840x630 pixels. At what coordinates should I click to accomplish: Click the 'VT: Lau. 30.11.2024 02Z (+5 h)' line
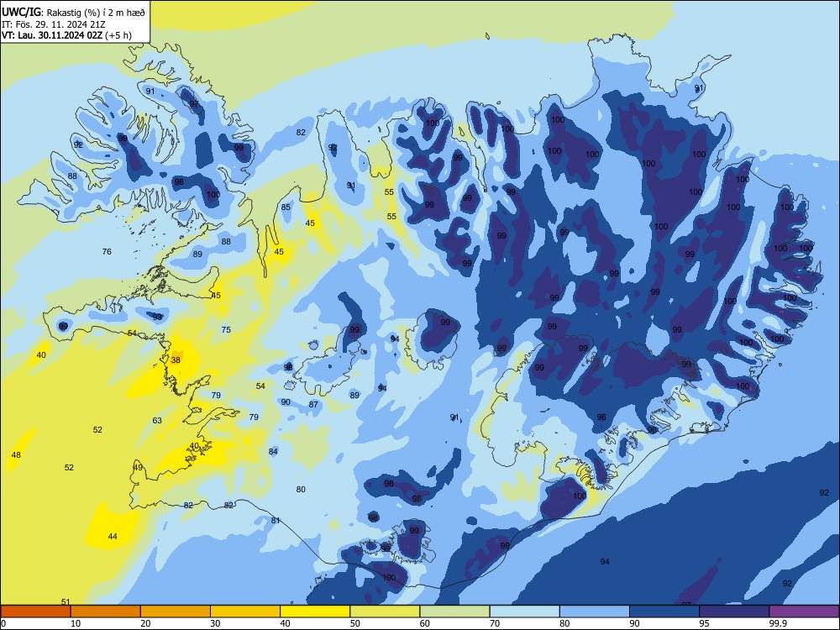[x=66, y=35]
